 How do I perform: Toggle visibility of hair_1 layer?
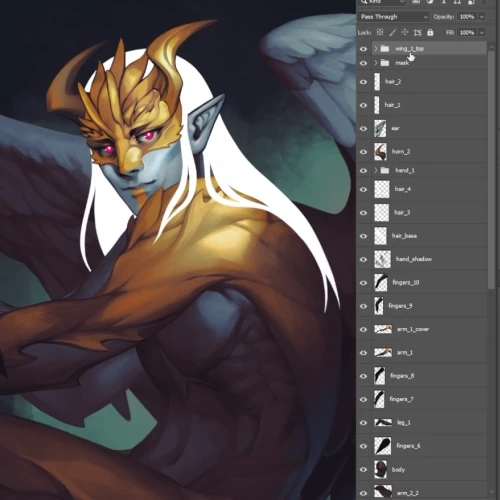tap(363, 105)
